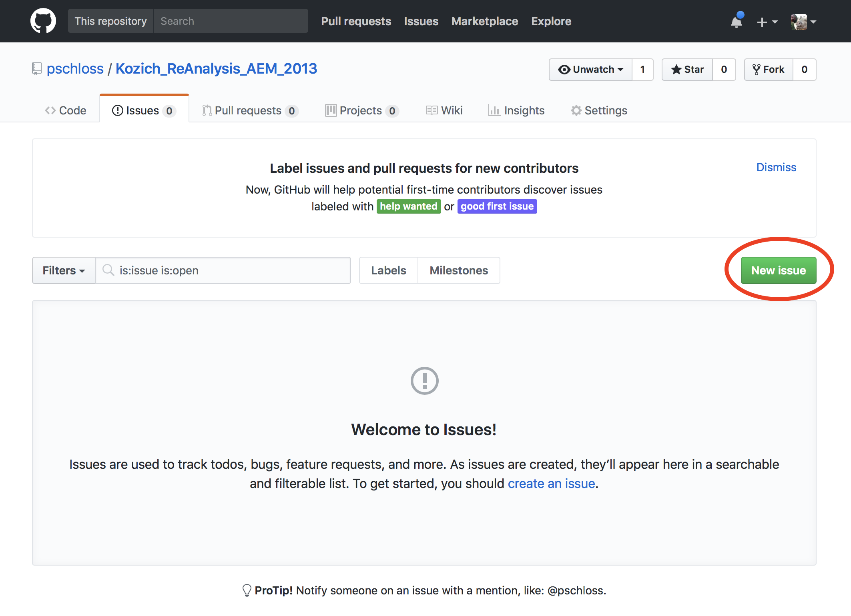
Task: Expand the Unwatch dropdown
Action: click(x=590, y=70)
